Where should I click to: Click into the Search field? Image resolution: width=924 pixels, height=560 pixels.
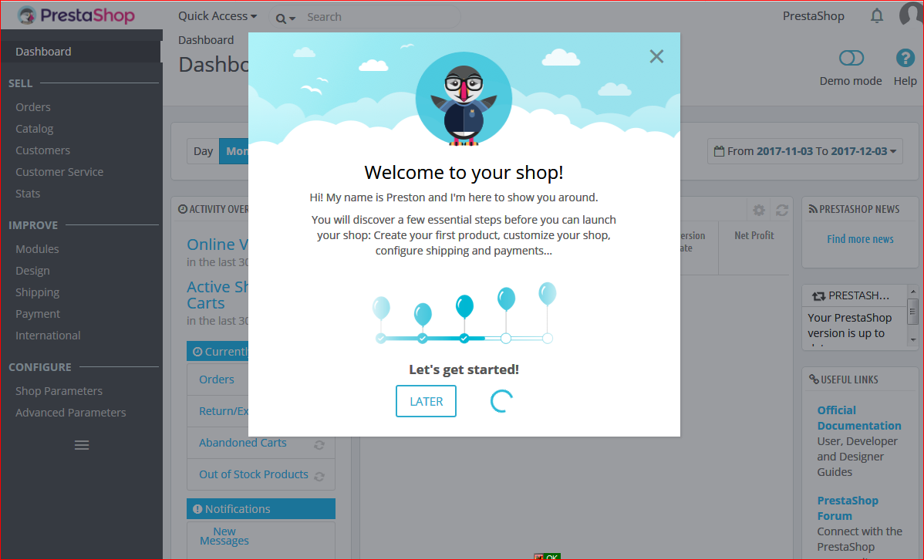(380, 17)
